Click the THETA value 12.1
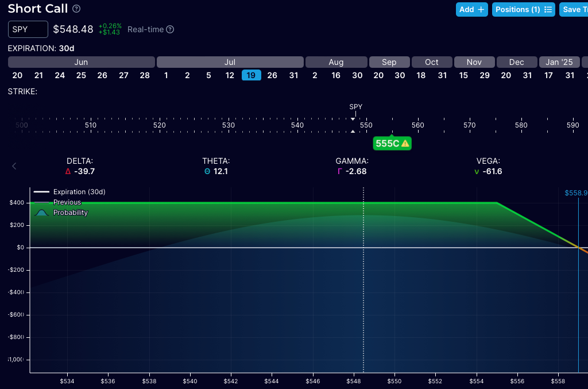Viewport: 588px width, 389px height. pos(220,171)
